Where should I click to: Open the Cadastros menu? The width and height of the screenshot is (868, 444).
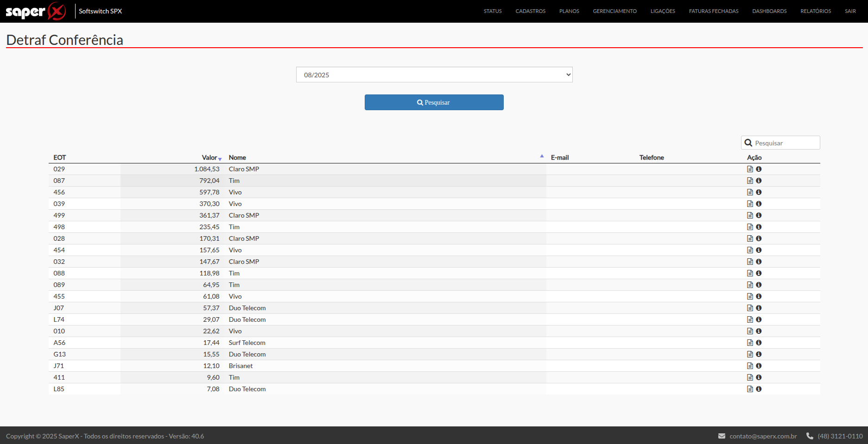[x=530, y=11]
